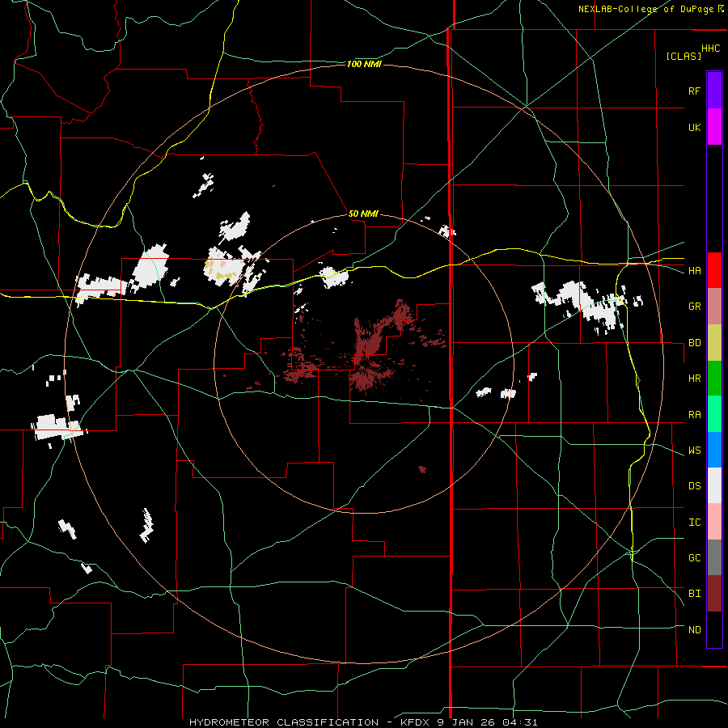Image resolution: width=728 pixels, height=728 pixels.
Task: Click the IC pink legend swatch
Action: pyautogui.click(x=714, y=522)
